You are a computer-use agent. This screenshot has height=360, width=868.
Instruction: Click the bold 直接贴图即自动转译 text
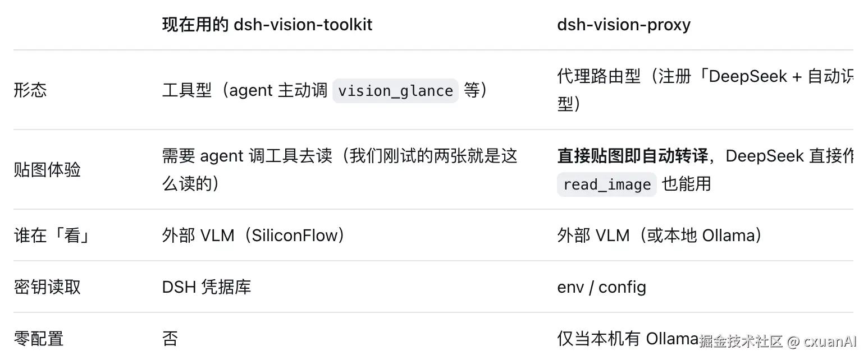[633, 155]
